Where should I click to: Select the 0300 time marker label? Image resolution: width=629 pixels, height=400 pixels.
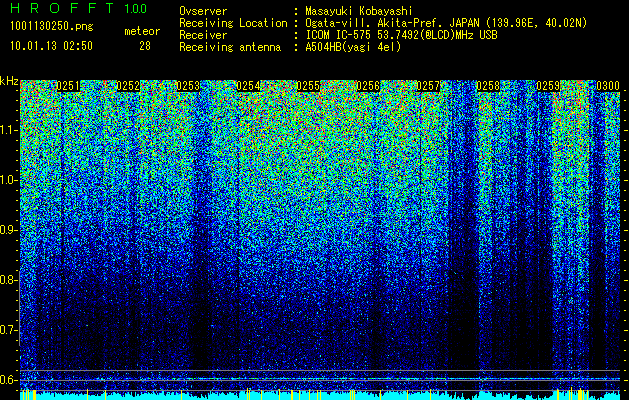[608, 86]
